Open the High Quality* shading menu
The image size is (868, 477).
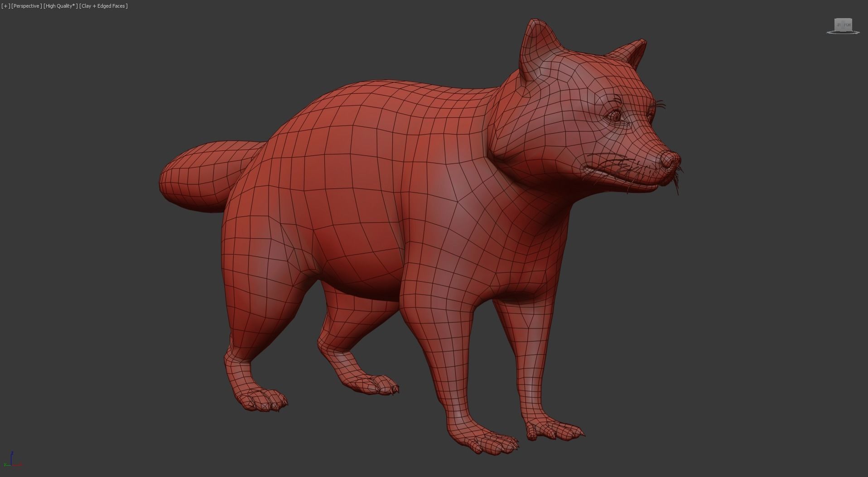coord(61,6)
